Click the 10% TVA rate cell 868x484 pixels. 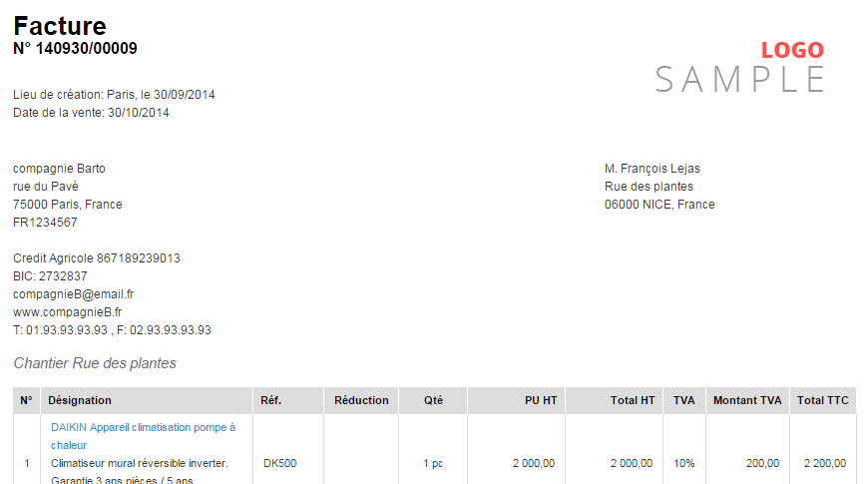click(x=683, y=463)
